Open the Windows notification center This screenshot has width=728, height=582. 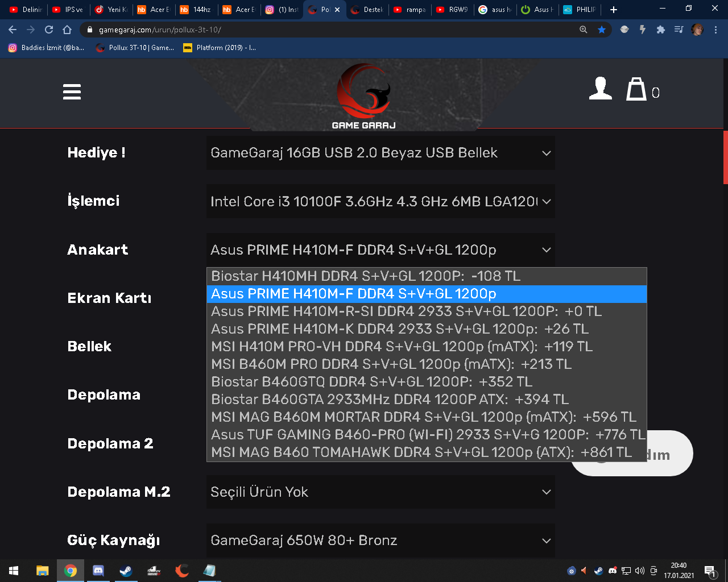tap(710, 571)
